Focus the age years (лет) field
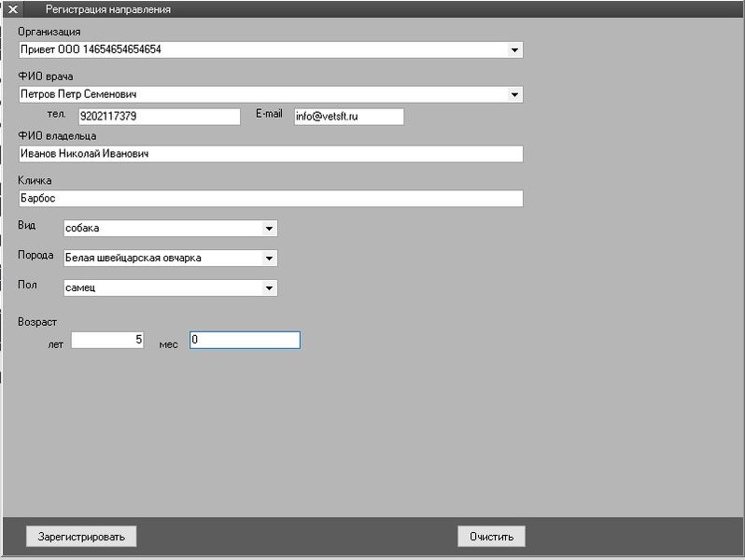The width and height of the screenshot is (745, 560). pyautogui.click(x=107, y=341)
